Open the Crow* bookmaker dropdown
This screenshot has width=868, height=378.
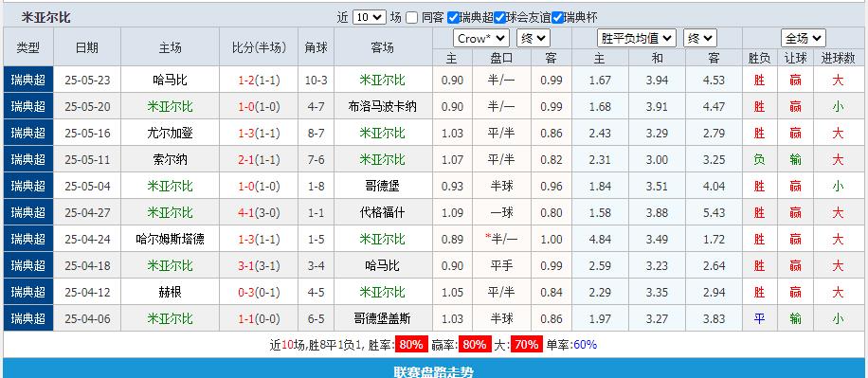(481, 38)
